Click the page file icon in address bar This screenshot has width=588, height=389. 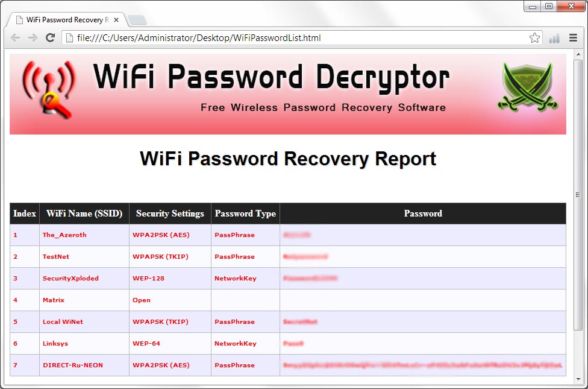[70, 38]
